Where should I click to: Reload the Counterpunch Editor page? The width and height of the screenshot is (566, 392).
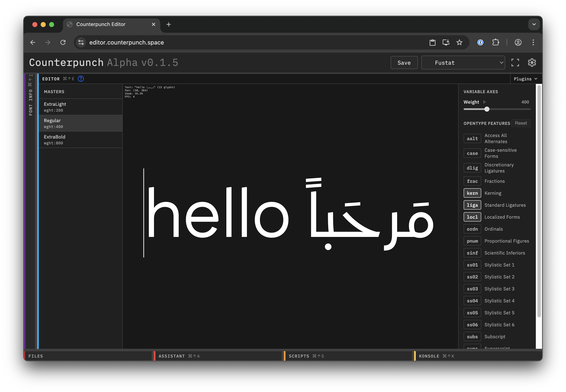(63, 42)
